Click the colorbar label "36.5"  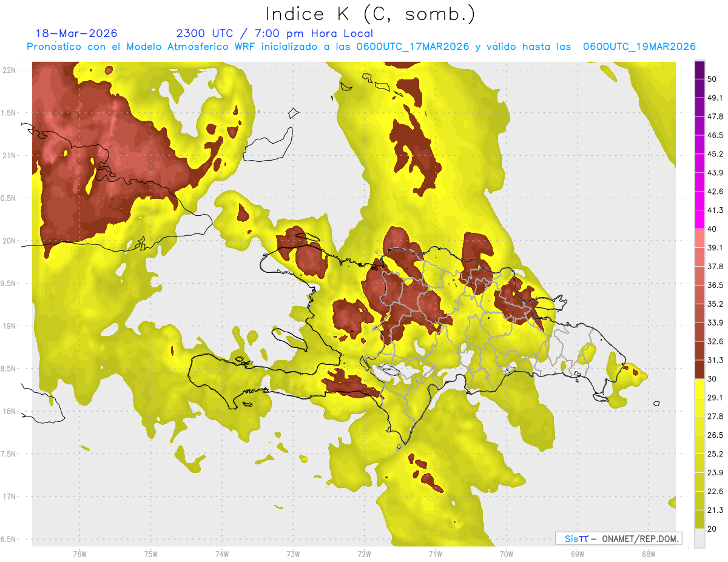715,285
